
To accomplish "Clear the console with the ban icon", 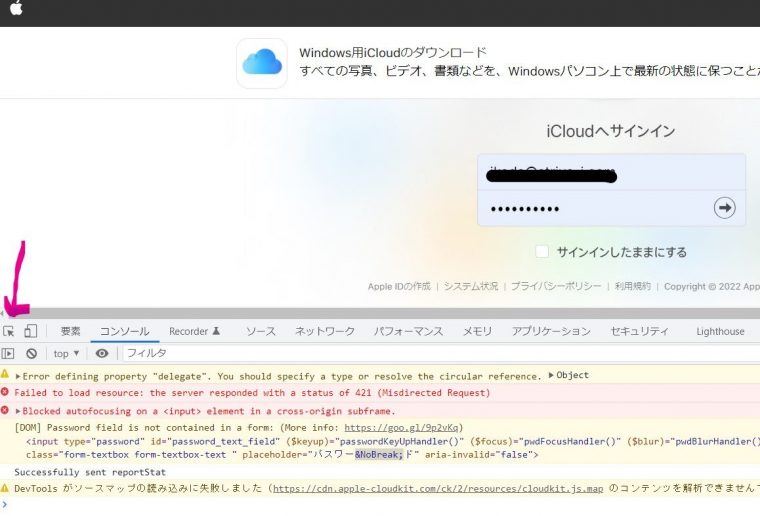I will pos(32,354).
